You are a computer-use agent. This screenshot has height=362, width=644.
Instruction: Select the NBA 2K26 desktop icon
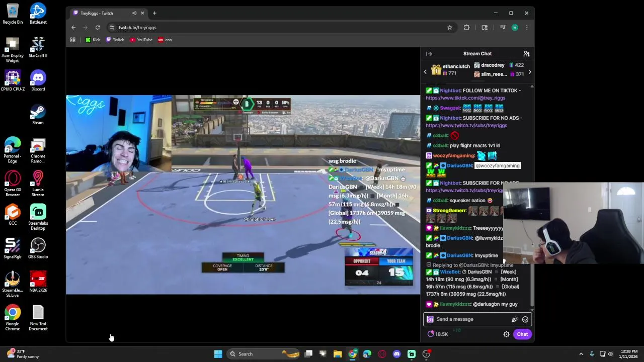(38, 282)
